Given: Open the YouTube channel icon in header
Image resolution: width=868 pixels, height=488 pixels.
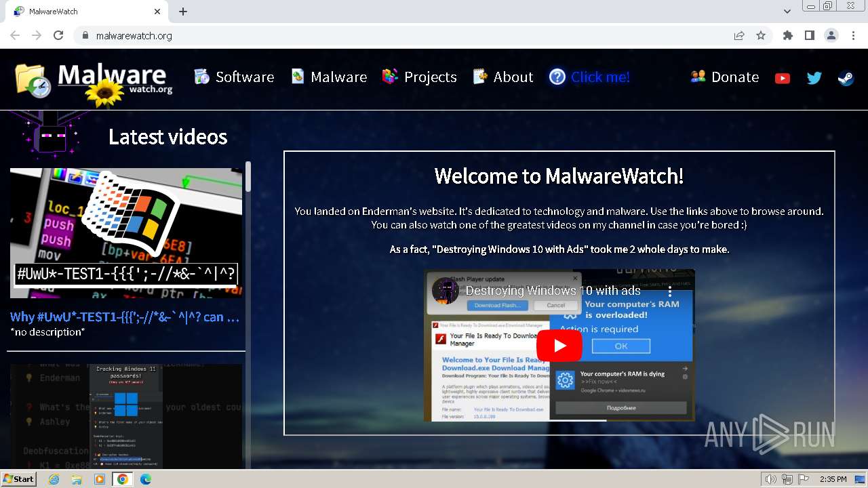Looking at the screenshot, I should pos(783,79).
